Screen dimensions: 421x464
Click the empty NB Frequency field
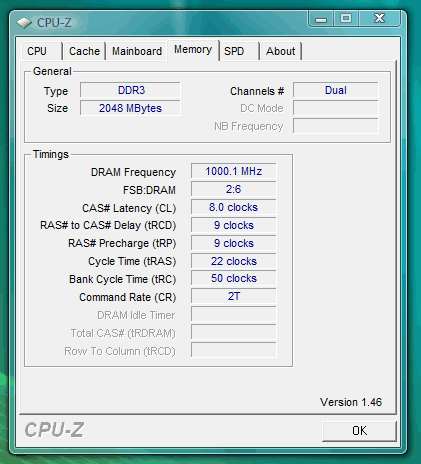tap(336, 126)
